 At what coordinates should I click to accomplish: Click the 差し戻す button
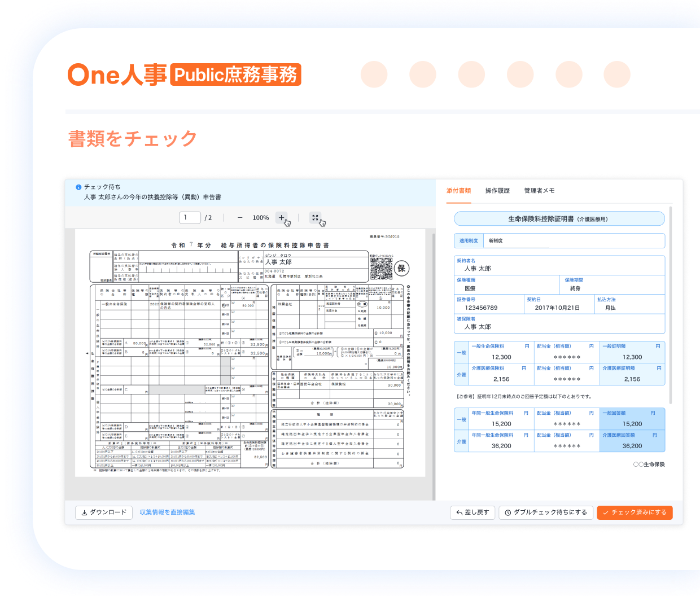pyautogui.click(x=473, y=512)
